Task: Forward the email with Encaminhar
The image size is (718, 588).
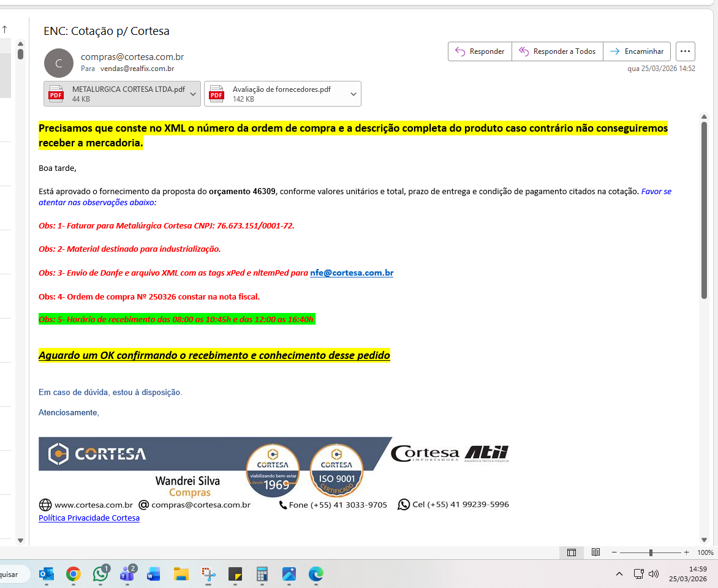Action: [x=637, y=51]
